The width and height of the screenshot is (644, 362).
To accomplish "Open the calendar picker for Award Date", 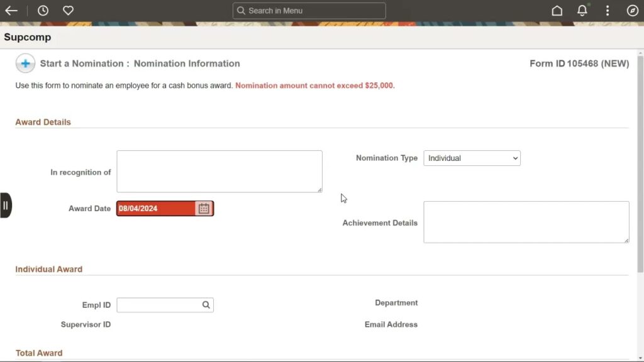I will tap(204, 208).
